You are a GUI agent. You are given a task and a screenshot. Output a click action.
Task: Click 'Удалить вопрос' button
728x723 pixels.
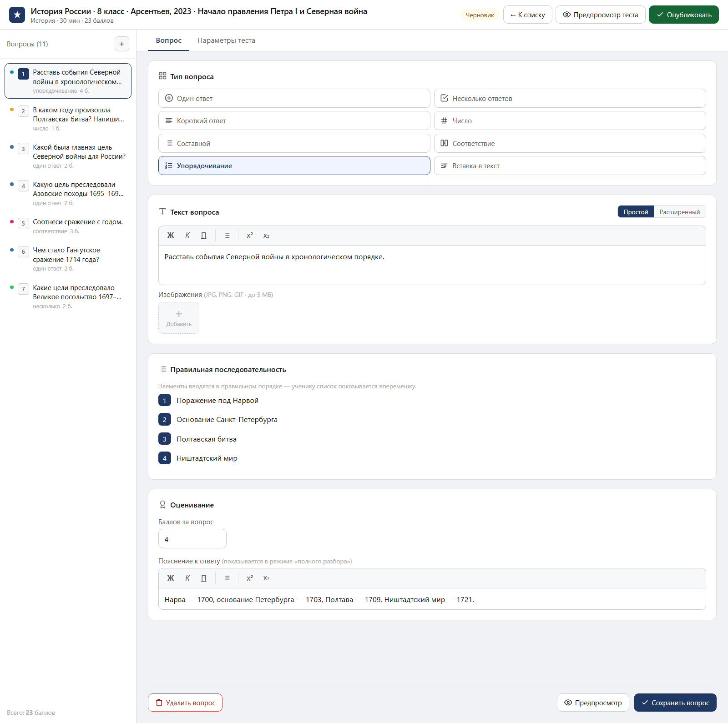coord(185,703)
